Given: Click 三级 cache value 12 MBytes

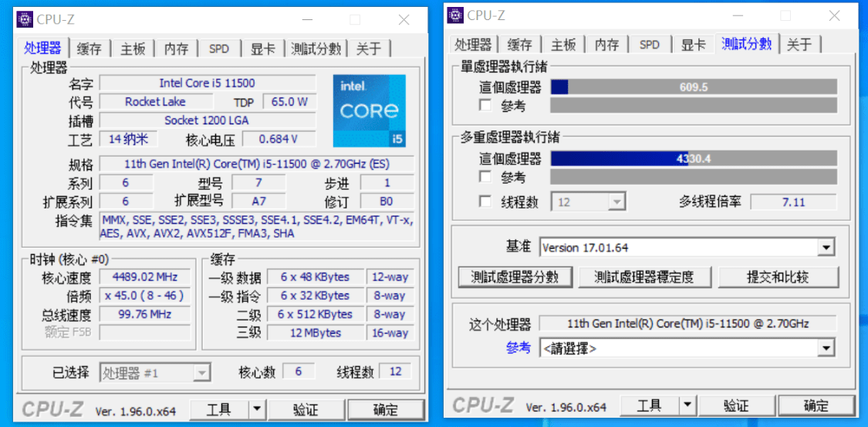Looking at the screenshot, I should coord(316,333).
